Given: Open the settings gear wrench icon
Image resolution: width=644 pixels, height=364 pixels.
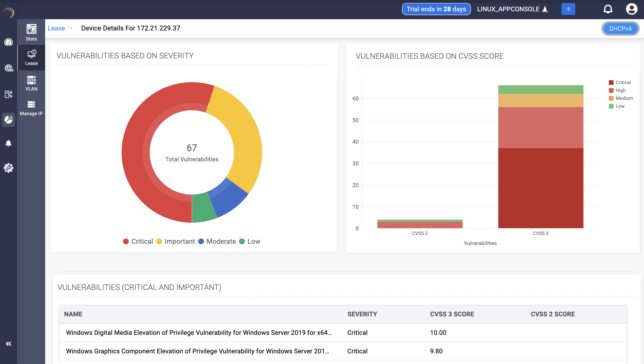Looking at the screenshot, I should (x=9, y=168).
